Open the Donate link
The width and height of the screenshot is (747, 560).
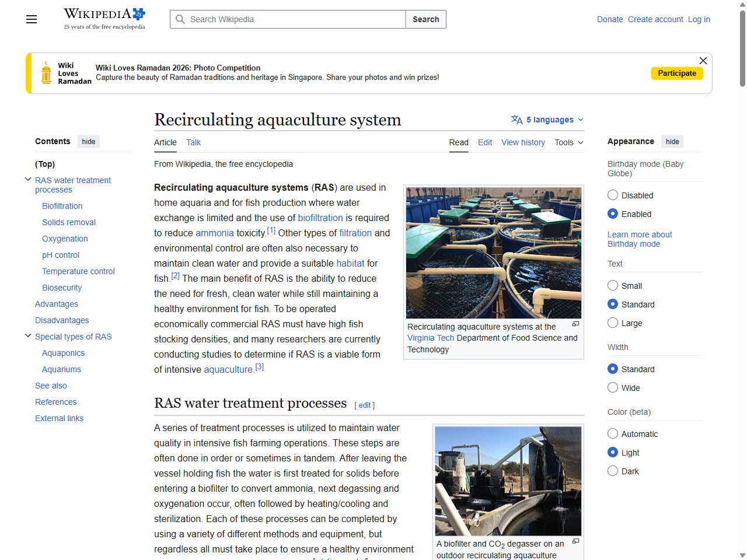pyautogui.click(x=610, y=19)
